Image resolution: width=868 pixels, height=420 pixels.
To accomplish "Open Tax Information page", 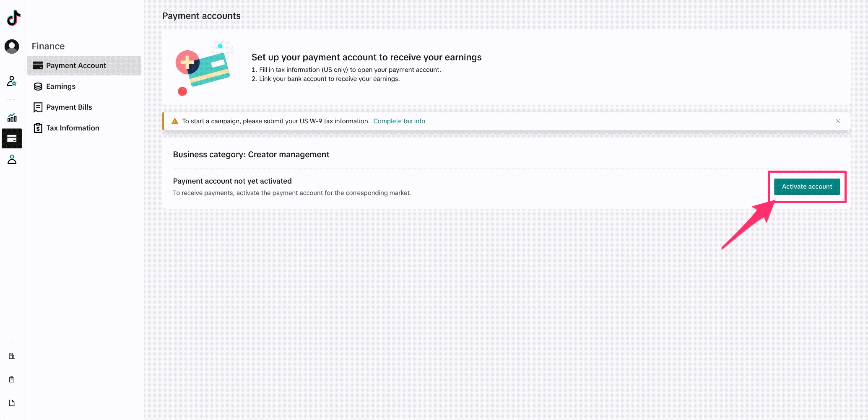I will [73, 128].
